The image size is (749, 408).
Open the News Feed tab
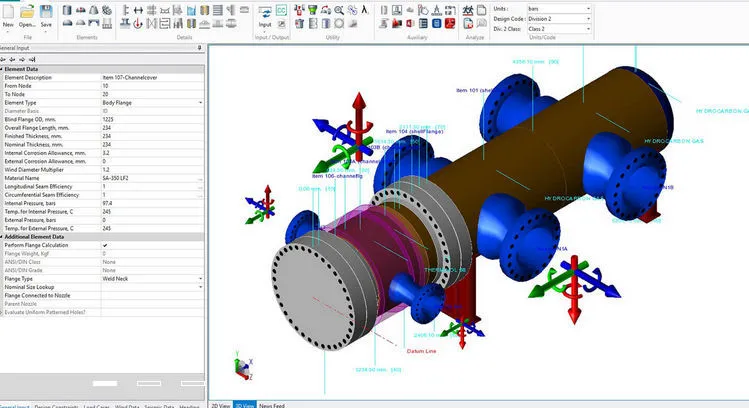tap(272, 404)
